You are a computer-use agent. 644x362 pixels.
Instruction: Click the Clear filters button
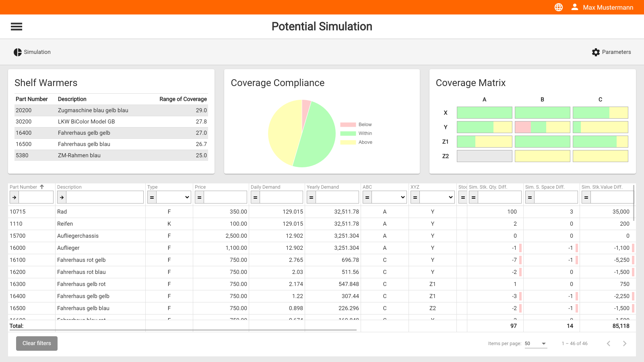pyautogui.click(x=37, y=343)
